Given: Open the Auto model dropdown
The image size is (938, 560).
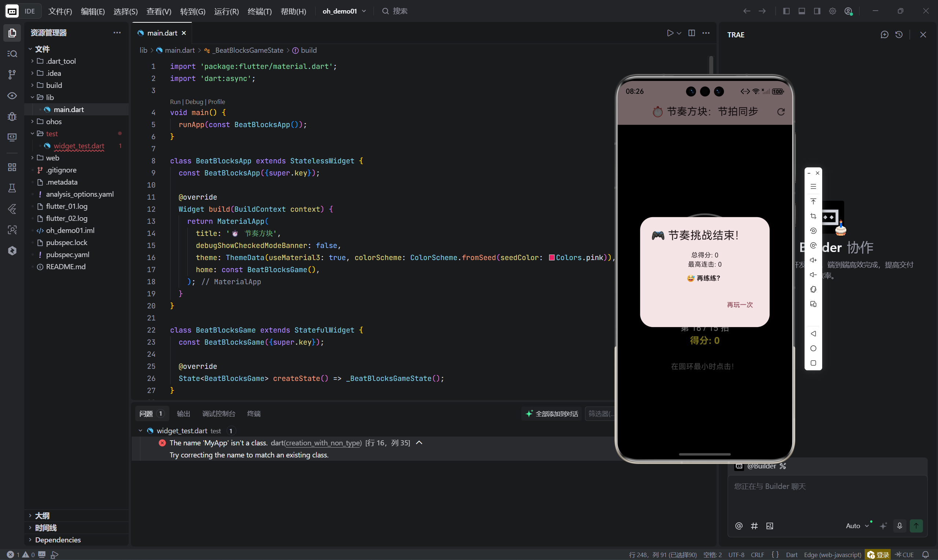Looking at the screenshot, I should 857,526.
